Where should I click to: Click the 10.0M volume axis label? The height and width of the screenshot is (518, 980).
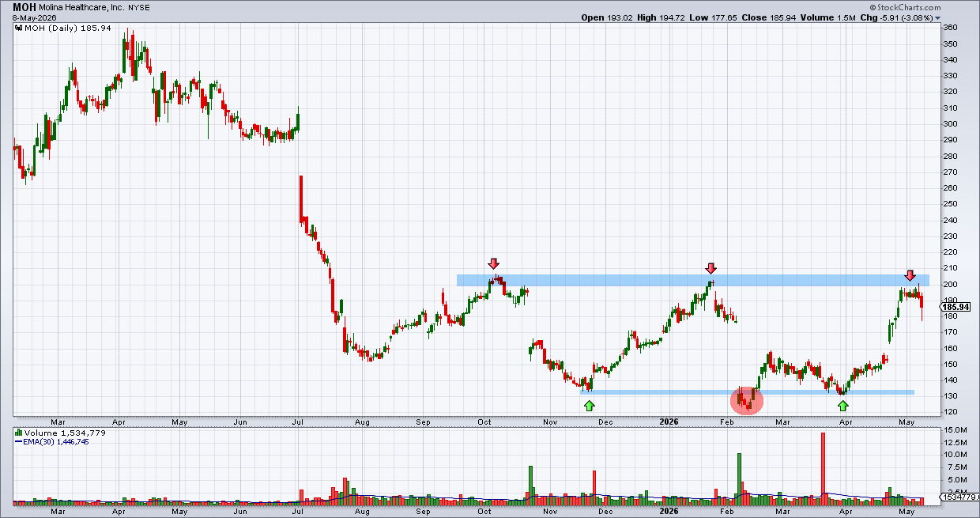(x=954, y=455)
